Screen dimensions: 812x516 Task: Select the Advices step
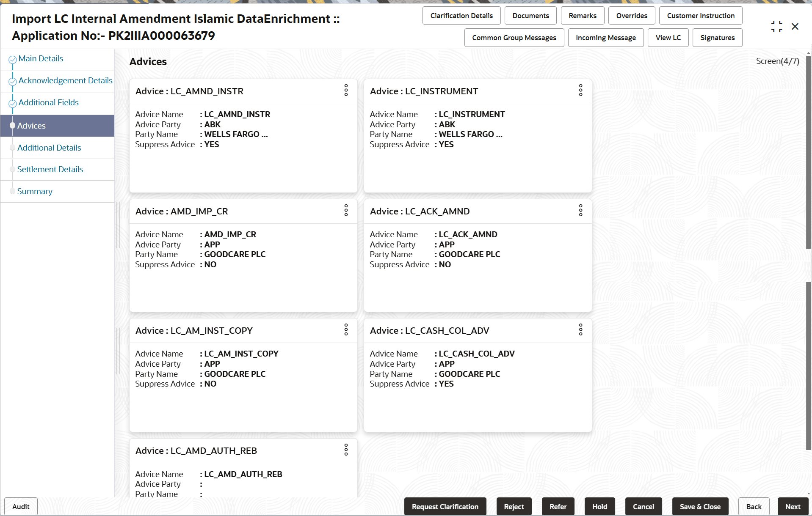[57, 126]
